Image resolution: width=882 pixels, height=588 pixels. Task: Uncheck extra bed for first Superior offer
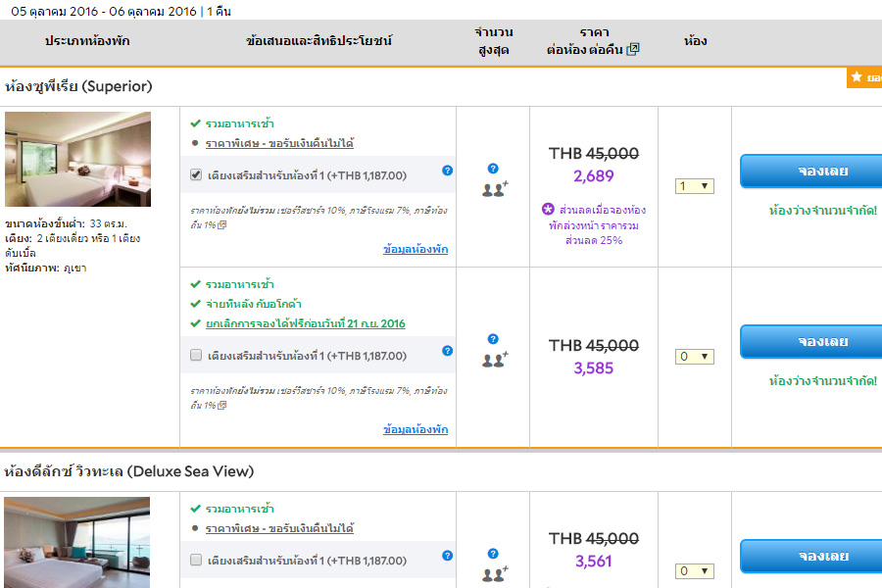click(197, 175)
